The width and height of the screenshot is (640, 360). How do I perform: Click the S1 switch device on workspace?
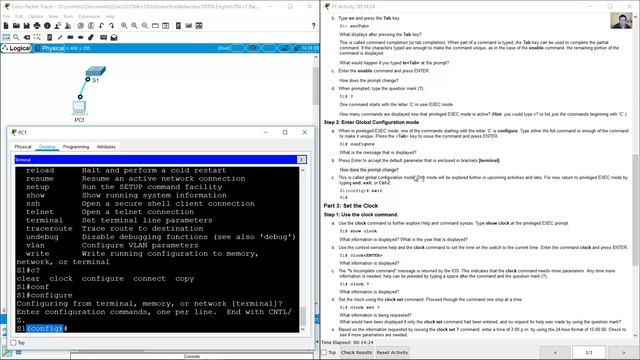click(96, 72)
